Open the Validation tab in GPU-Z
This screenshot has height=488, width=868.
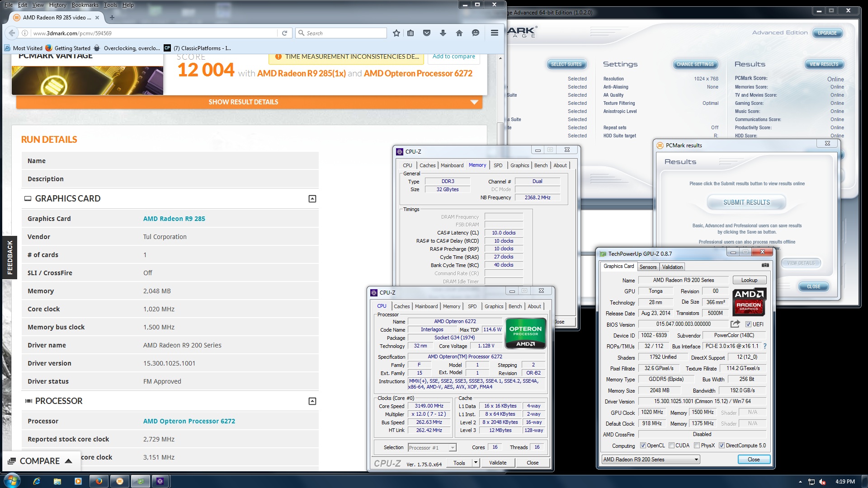click(x=672, y=267)
